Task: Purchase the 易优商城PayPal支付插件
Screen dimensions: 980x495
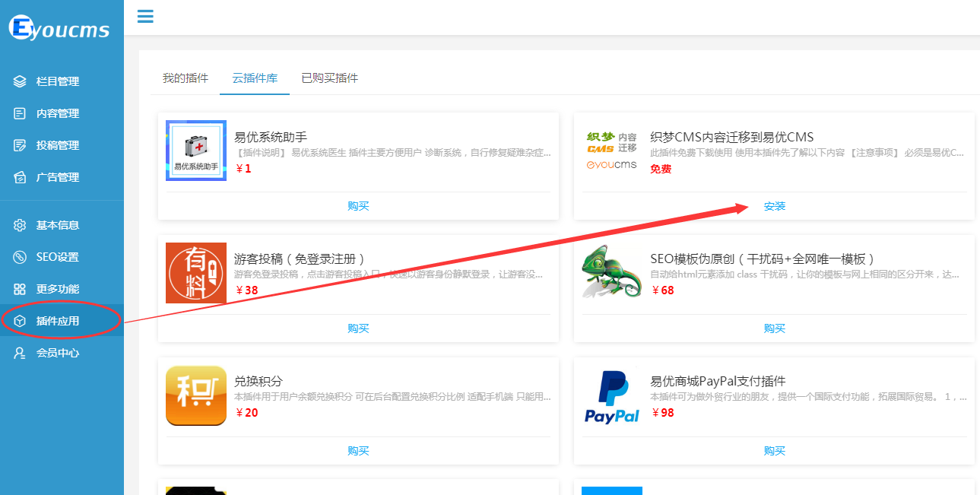Action: 774,451
